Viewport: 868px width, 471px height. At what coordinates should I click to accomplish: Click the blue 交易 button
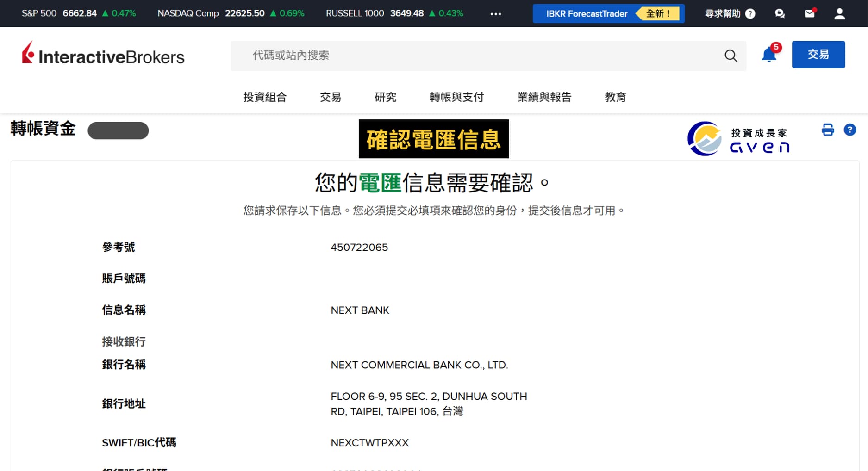point(818,55)
